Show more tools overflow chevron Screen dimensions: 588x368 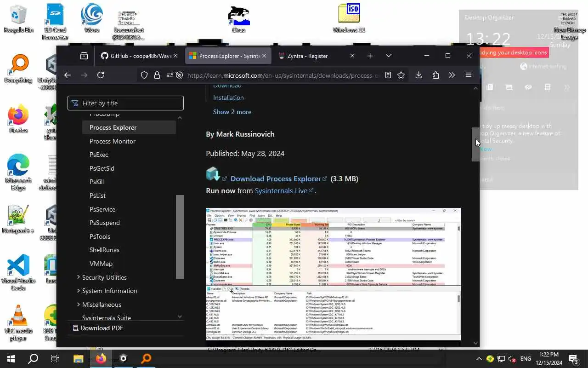[452, 75]
